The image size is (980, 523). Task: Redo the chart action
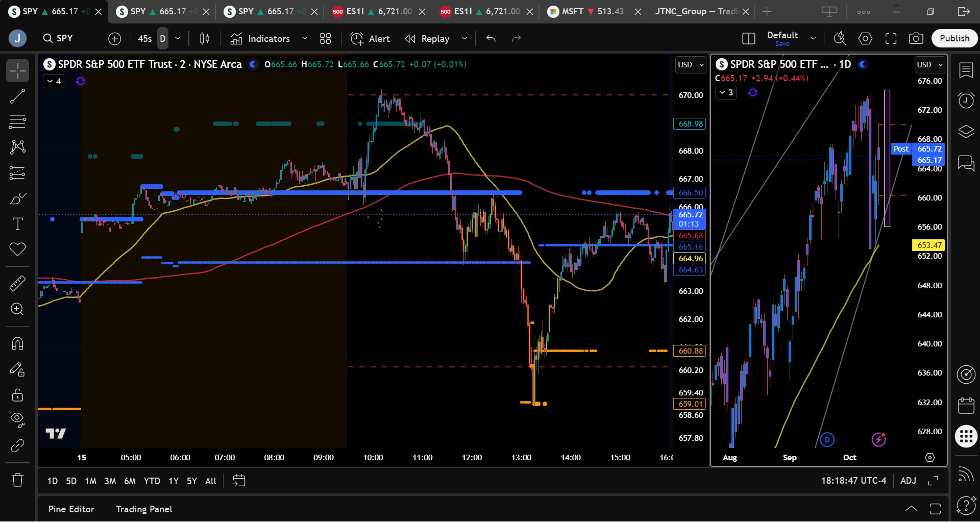pyautogui.click(x=516, y=39)
